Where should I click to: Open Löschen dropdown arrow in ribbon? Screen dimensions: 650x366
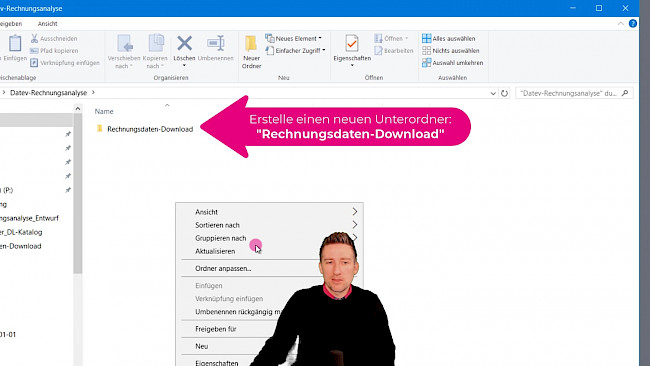[x=184, y=65]
